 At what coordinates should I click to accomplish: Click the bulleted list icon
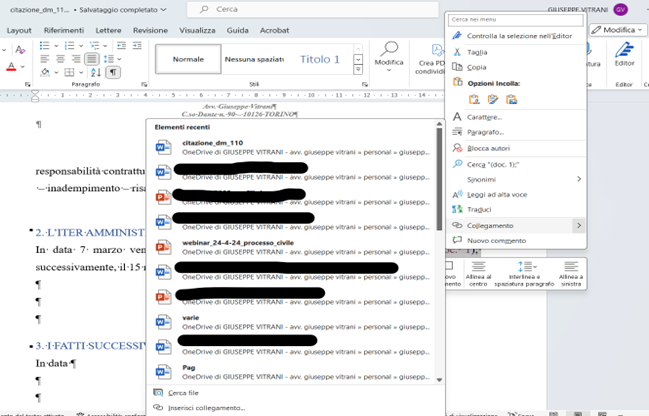[x=45, y=46]
